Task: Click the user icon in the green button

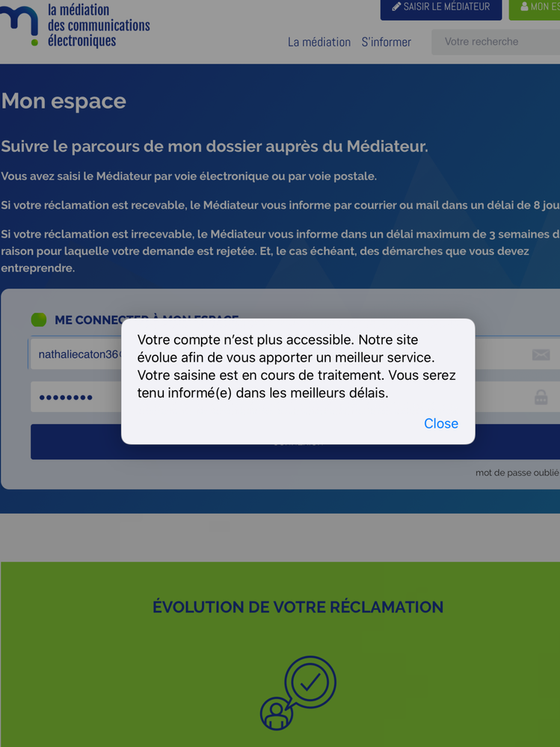Action: point(524,7)
